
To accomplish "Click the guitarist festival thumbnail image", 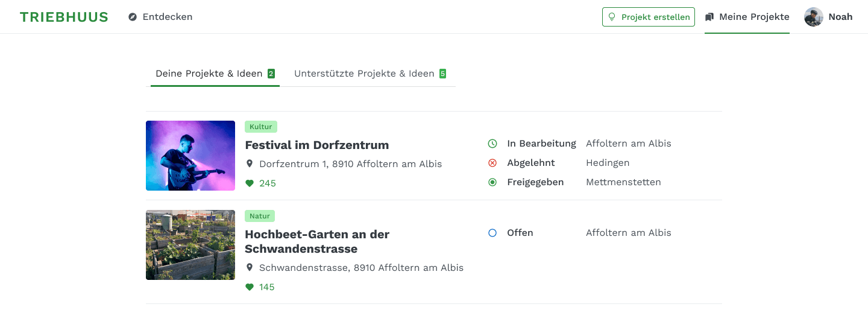I will pyautogui.click(x=190, y=156).
